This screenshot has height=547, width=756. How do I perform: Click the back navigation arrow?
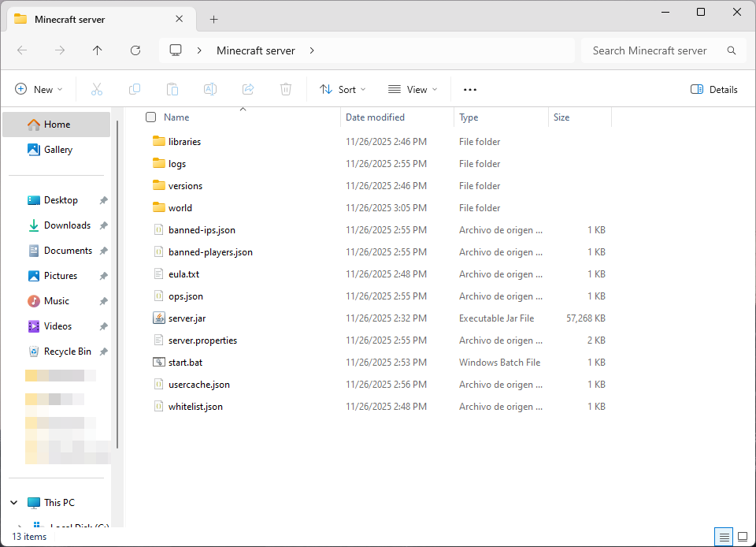point(21,50)
